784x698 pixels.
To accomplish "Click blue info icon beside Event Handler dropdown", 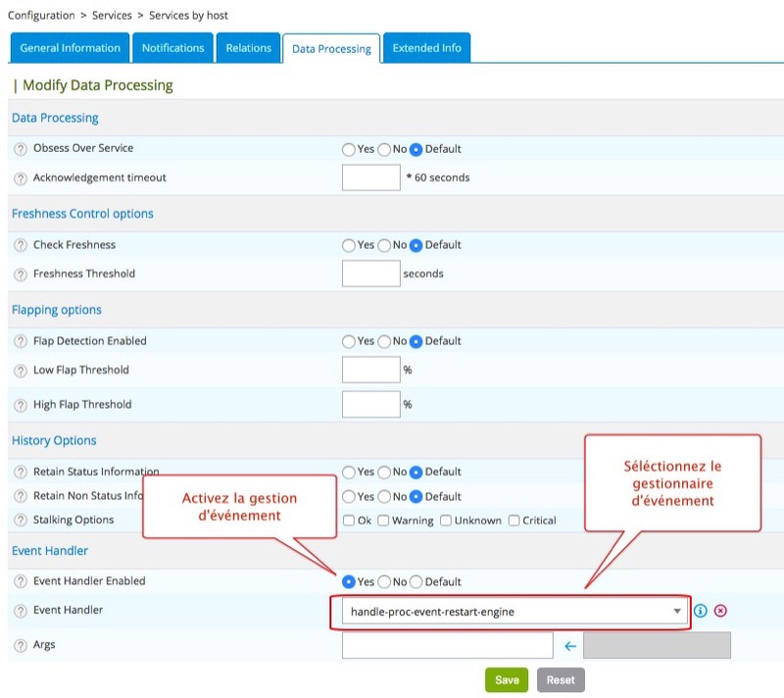I will tap(701, 611).
